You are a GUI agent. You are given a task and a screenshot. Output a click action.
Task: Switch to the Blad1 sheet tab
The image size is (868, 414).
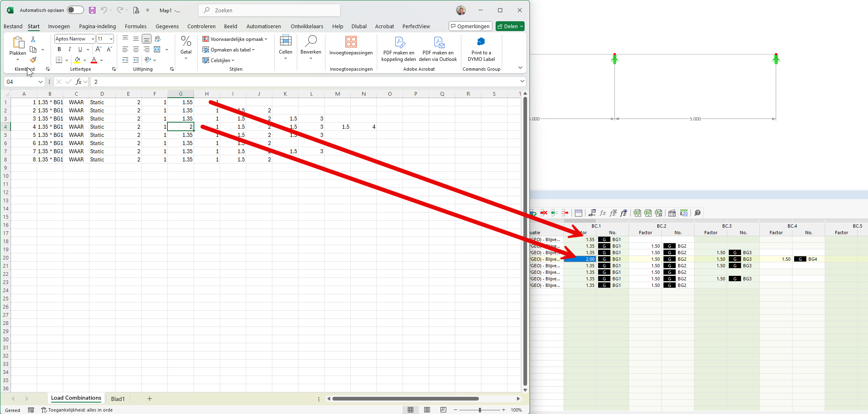coord(118,399)
